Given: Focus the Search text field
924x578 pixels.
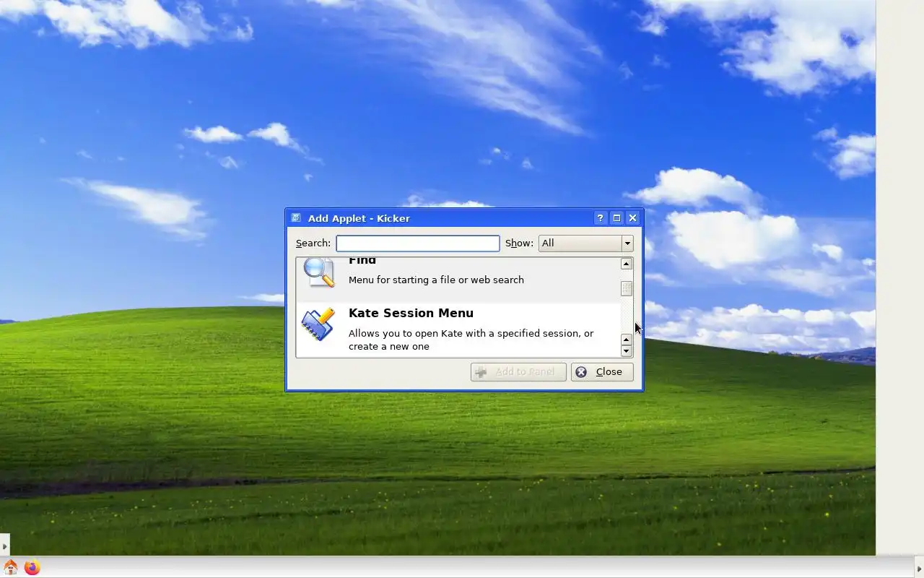Looking at the screenshot, I should click(417, 243).
